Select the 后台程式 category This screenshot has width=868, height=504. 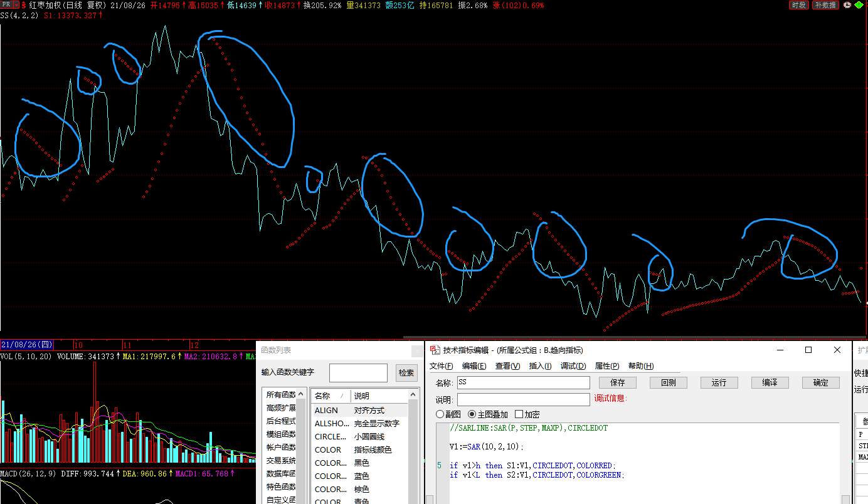click(281, 421)
